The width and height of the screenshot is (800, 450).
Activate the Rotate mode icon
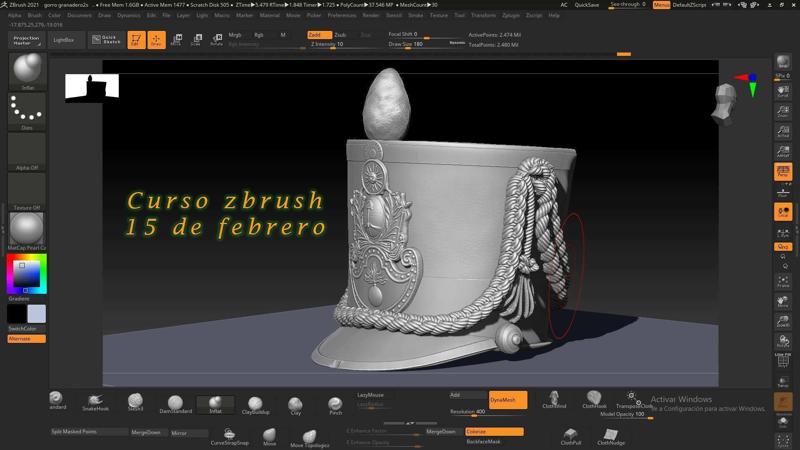pyautogui.click(x=216, y=39)
